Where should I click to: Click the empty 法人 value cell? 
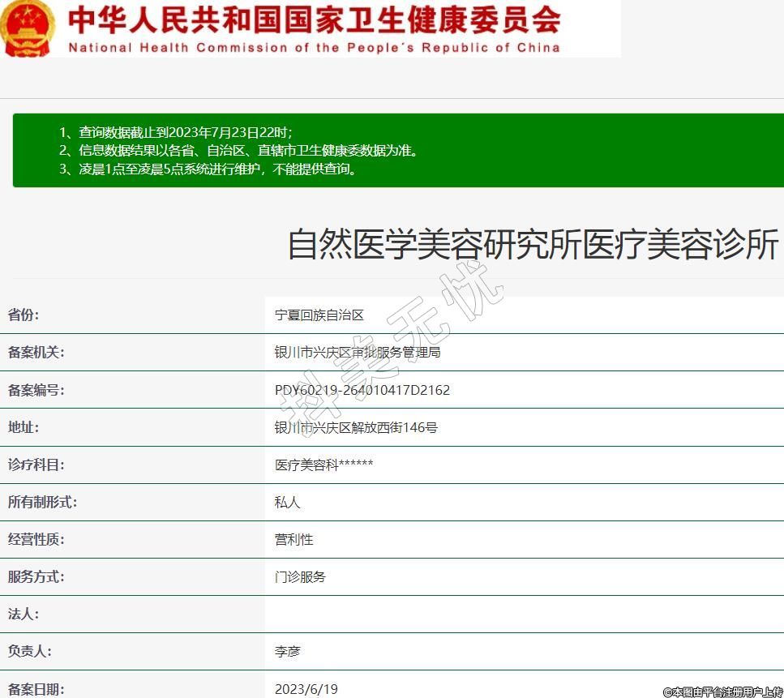(x=524, y=614)
